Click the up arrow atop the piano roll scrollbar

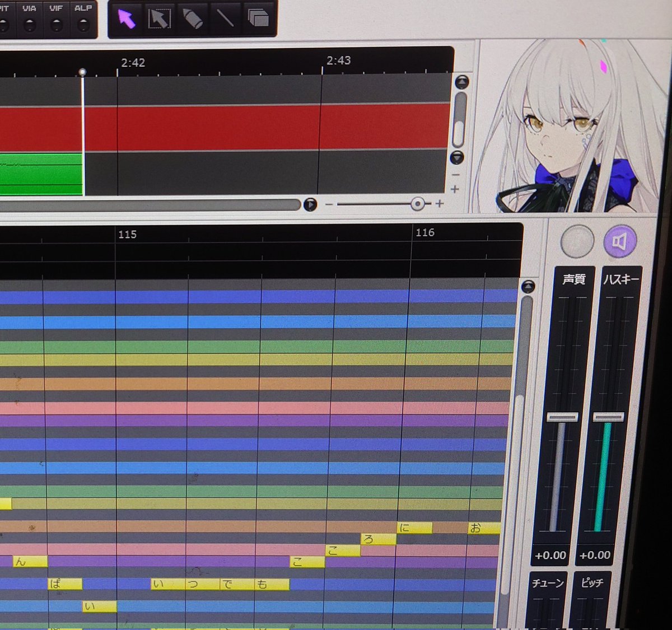[x=527, y=286]
